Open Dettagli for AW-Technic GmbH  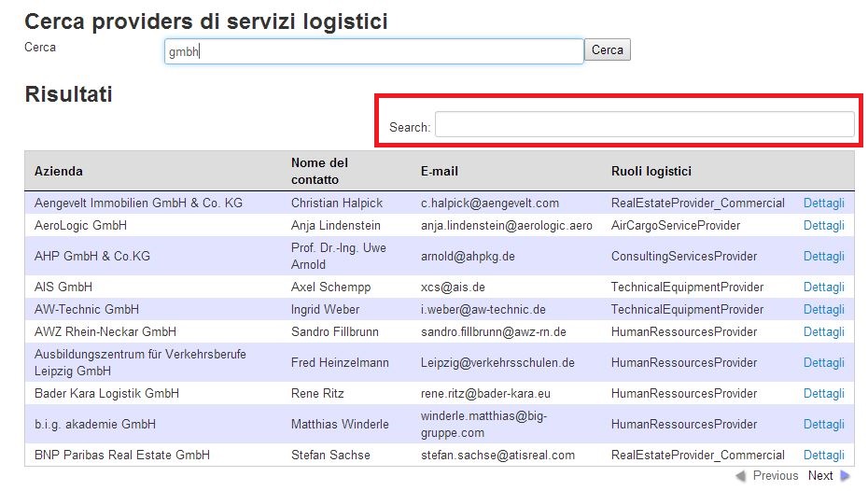point(824,309)
